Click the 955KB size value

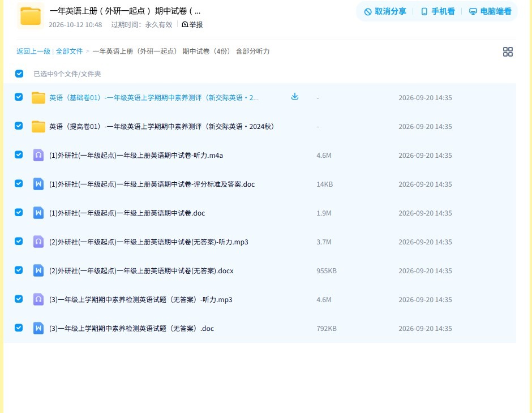point(327,270)
